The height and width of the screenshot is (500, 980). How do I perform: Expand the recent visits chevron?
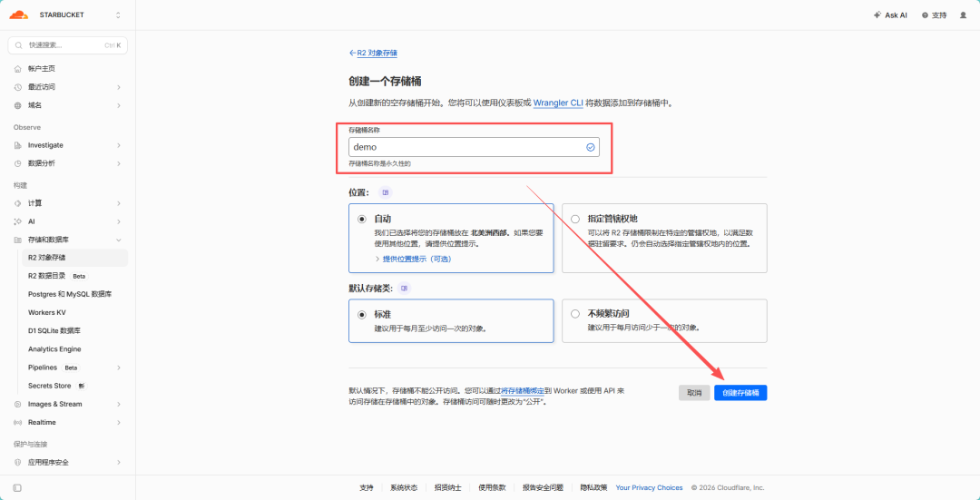(119, 87)
